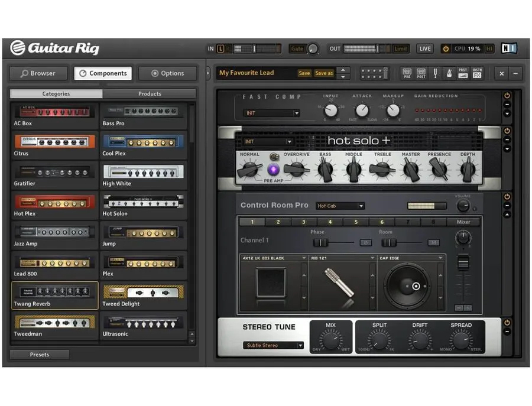Toggle the Gate on the input
The width and height of the screenshot is (532, 406).
[296, 48]
